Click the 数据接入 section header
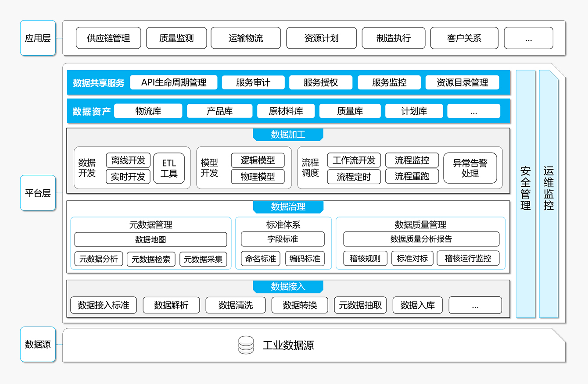The image size is (588, 384). 288,287
